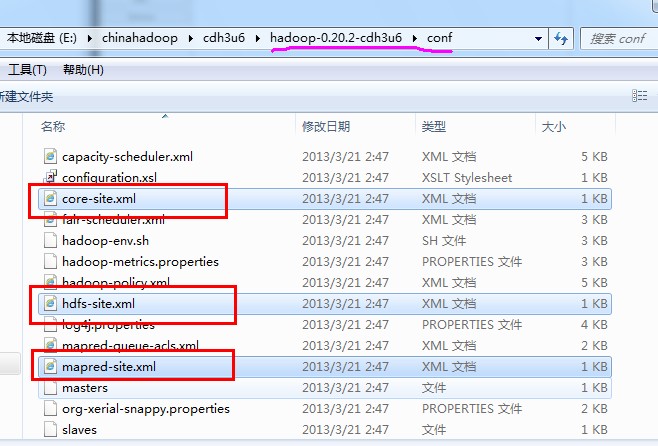
Task: Click the masters file icon
Action: [x=50, y=387]
